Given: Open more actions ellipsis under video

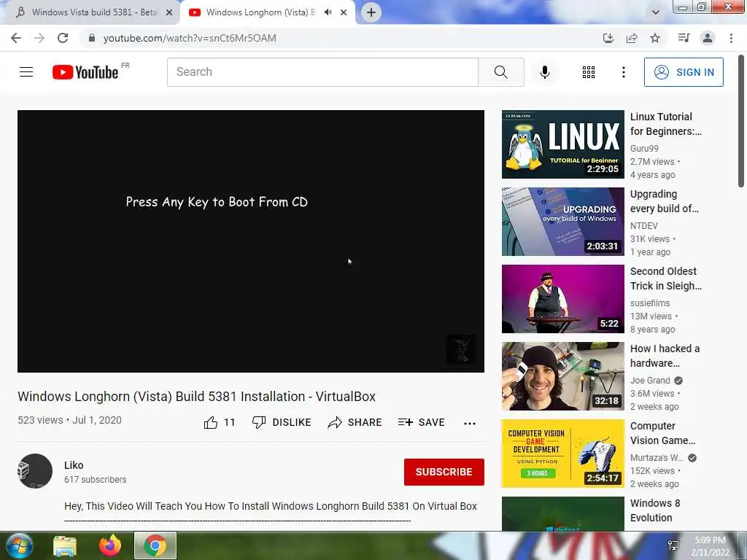Looking at the screenshot, I should click(x=469, y=424).
